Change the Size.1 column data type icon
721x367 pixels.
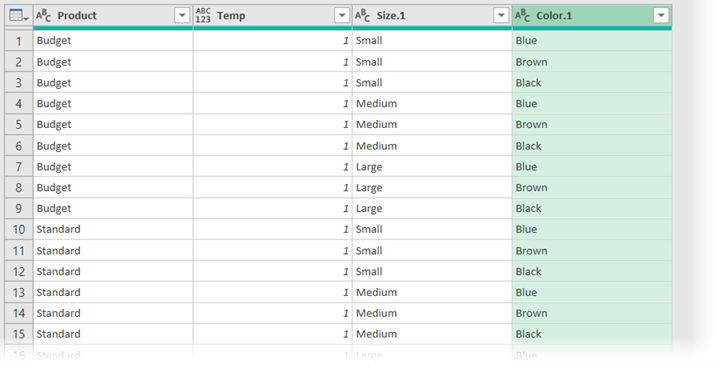[363, 16]
